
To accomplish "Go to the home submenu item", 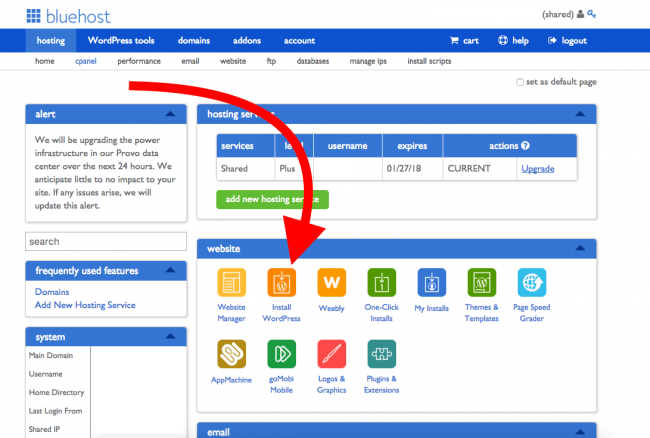I will coord(44,61).
